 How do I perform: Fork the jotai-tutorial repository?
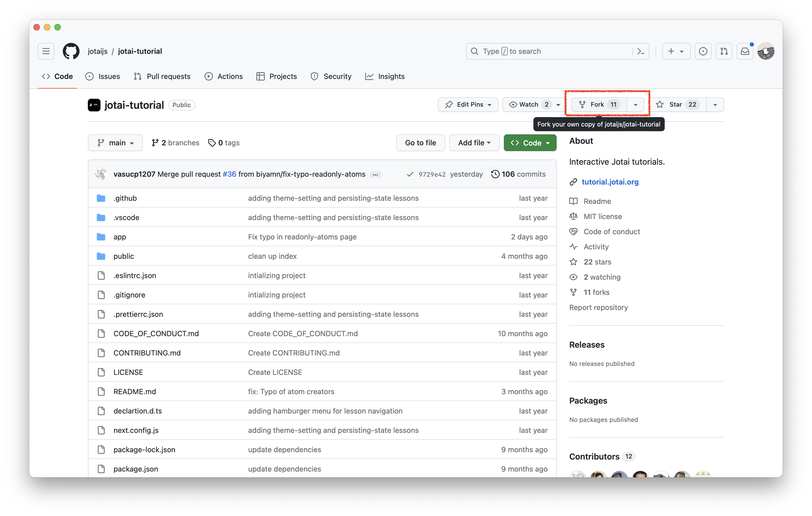point(599,105)
